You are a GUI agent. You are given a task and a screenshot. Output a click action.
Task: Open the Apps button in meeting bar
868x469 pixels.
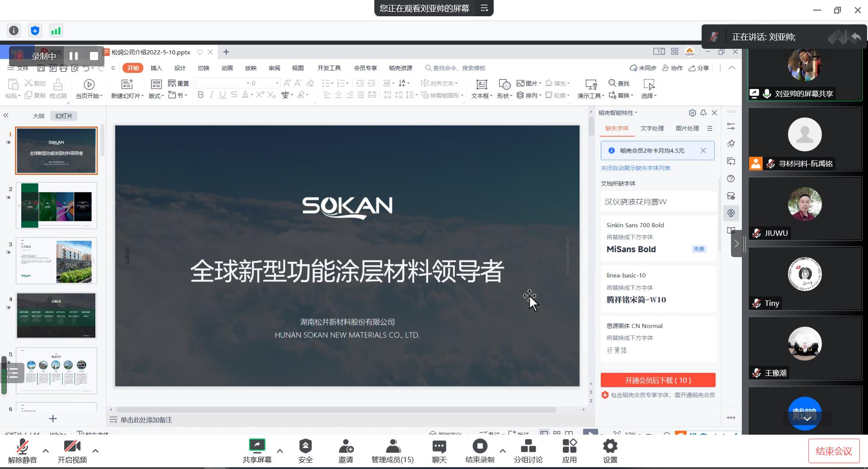click(569, 451)
